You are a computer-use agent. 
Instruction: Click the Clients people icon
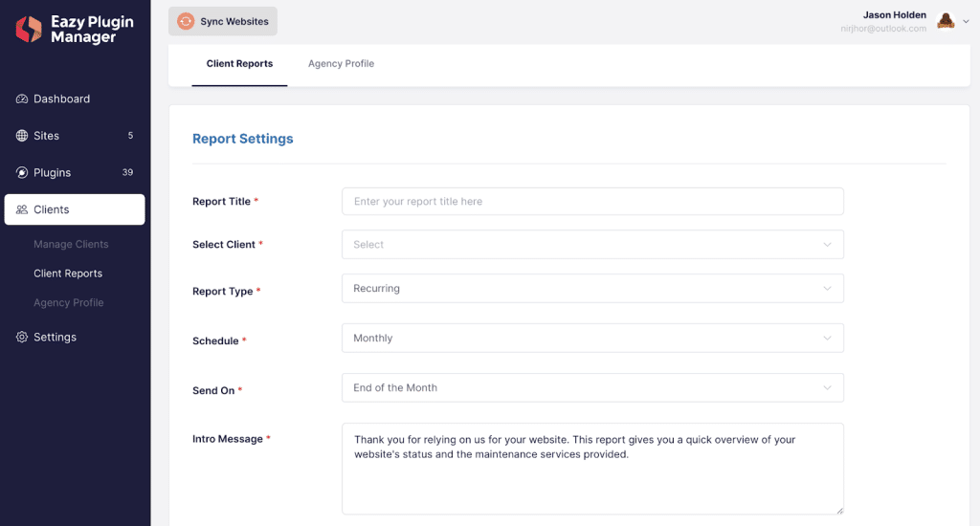click(22, 209)
